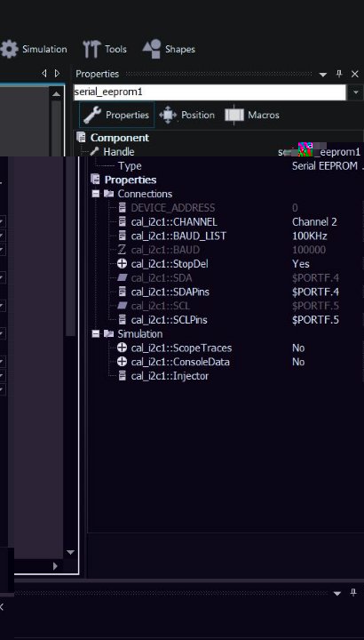Click the Type value Serial EEPROM

coord(325,166)
